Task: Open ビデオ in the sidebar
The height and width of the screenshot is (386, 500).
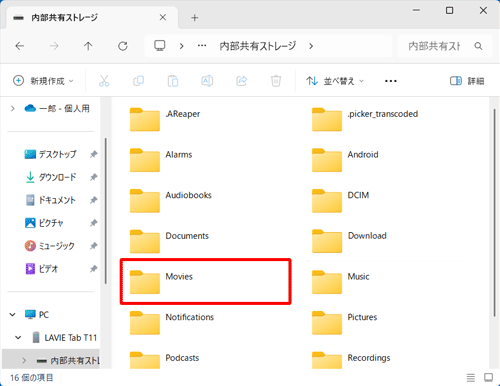Action: click(42, 269)
